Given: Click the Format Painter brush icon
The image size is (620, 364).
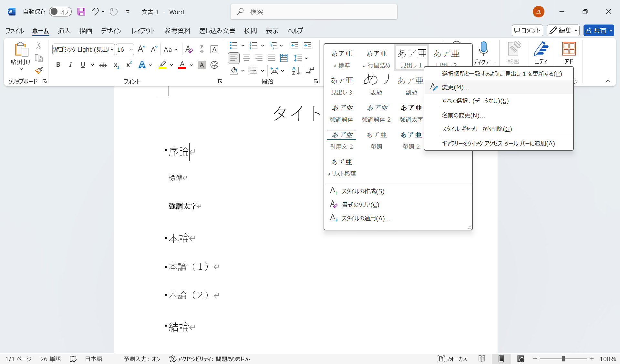Looking at the screenshot, I should [x=39, y=70].
